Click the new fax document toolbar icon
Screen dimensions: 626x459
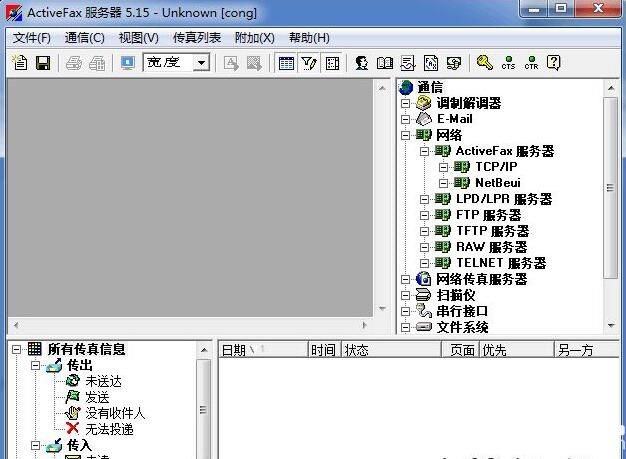pyautogui.click(x=20, y=63)
